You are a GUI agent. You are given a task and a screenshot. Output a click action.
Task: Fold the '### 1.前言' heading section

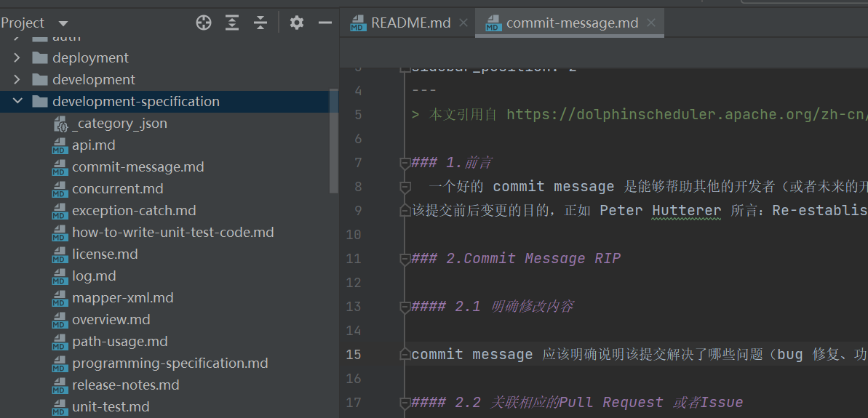(405, 163)
